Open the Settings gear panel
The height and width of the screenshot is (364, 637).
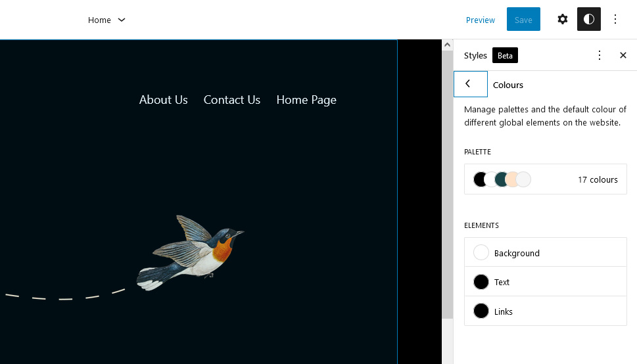tap(562, 19)
